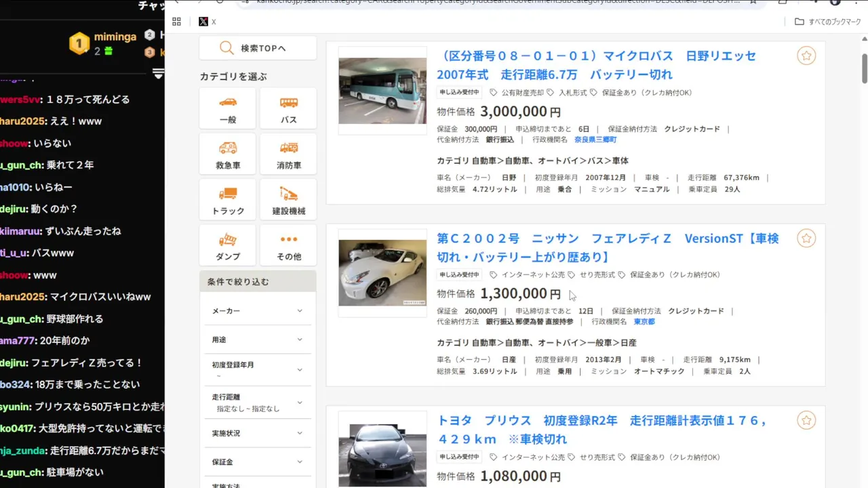868x488 pixels.
Task: Expand the メーカー filter
Action: 258,310
